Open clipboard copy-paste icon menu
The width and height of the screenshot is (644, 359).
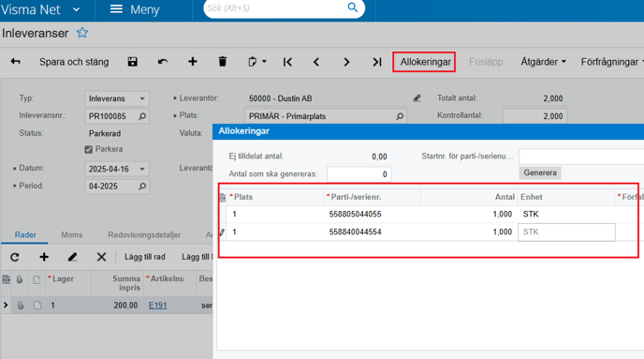[256, 62]
